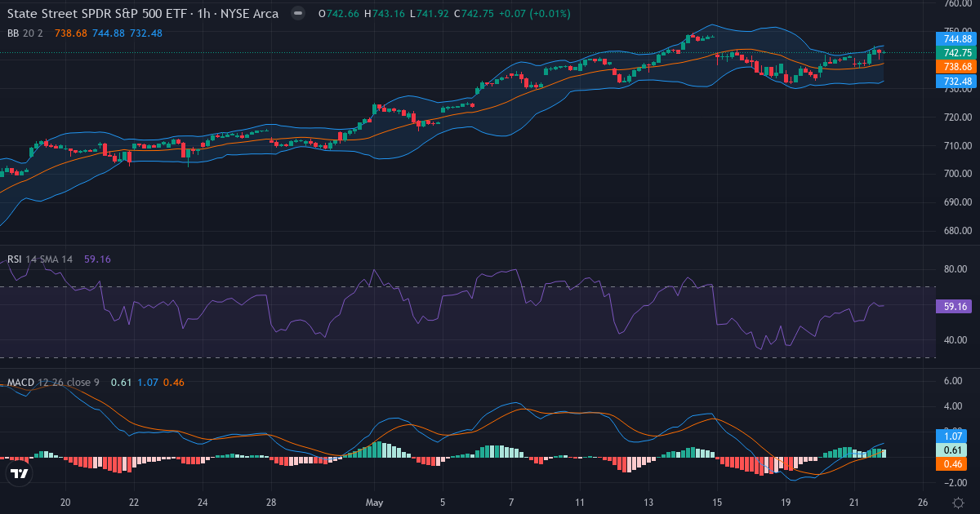980x514 pixels.
Task: Click the date 28 on time axis
Action: [x=271, y=503]
